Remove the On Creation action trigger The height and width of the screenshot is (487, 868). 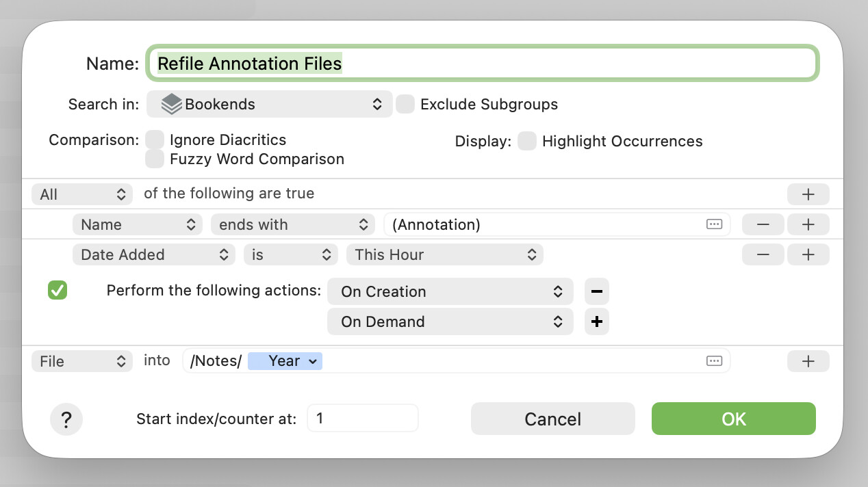[x=596, y=291]
